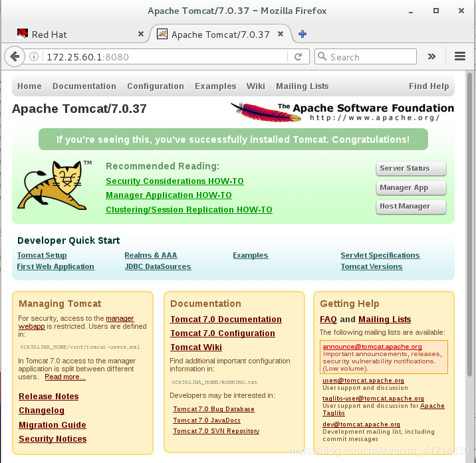This screenshot has height=463, width=476.
Task: Follow the manager webapp link
Action: 120,318
